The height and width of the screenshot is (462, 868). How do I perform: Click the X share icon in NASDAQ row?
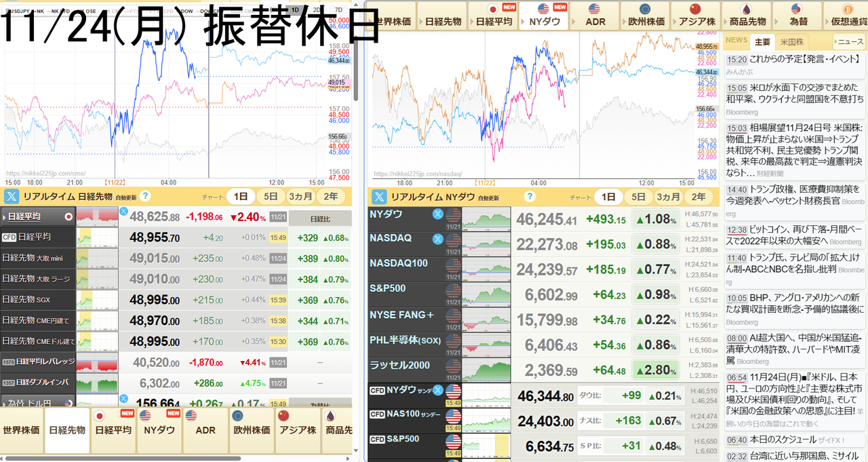438,239
